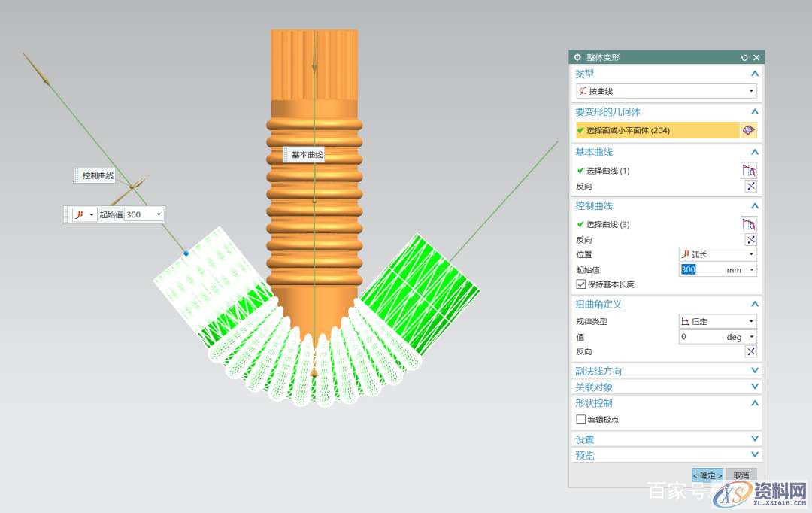Open the 按曲线 type dropdown

tap(665, 91)
